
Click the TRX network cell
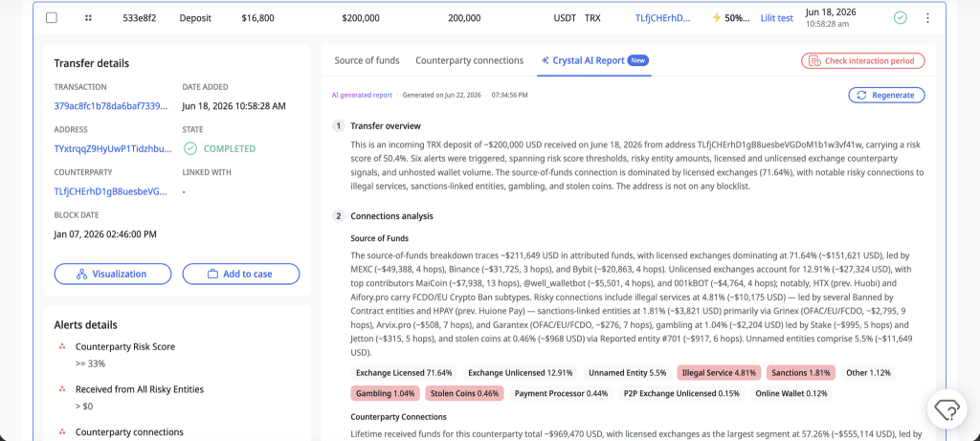[x=592, y=18]
